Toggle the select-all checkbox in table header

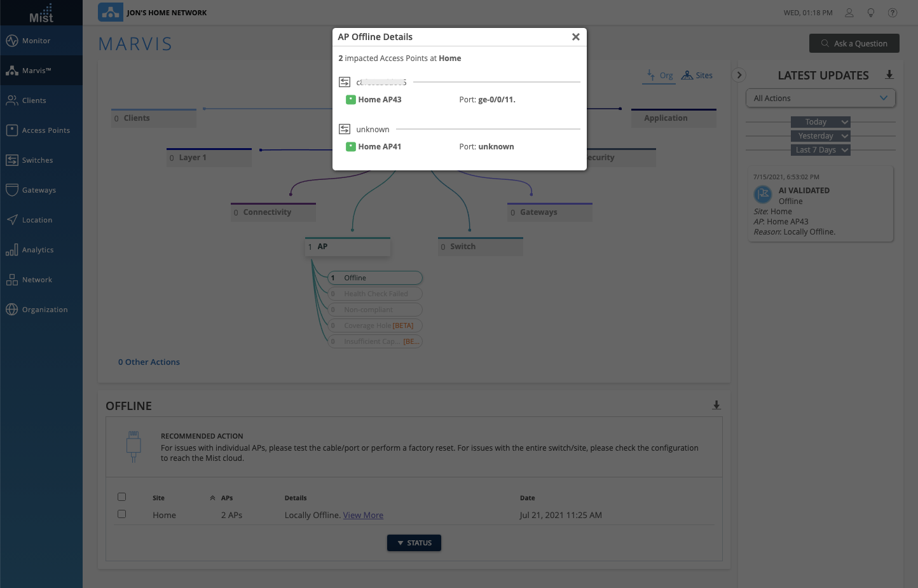pos(122,497)
